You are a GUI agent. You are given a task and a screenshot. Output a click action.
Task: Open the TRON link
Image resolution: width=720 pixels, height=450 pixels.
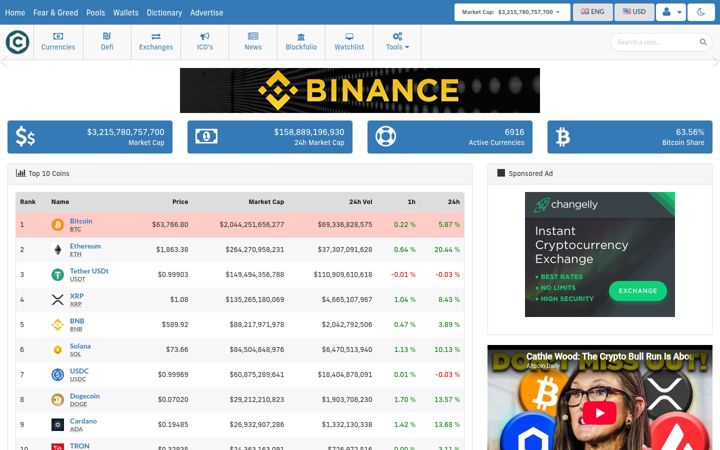pyautogui.click(x=79, y=446)
